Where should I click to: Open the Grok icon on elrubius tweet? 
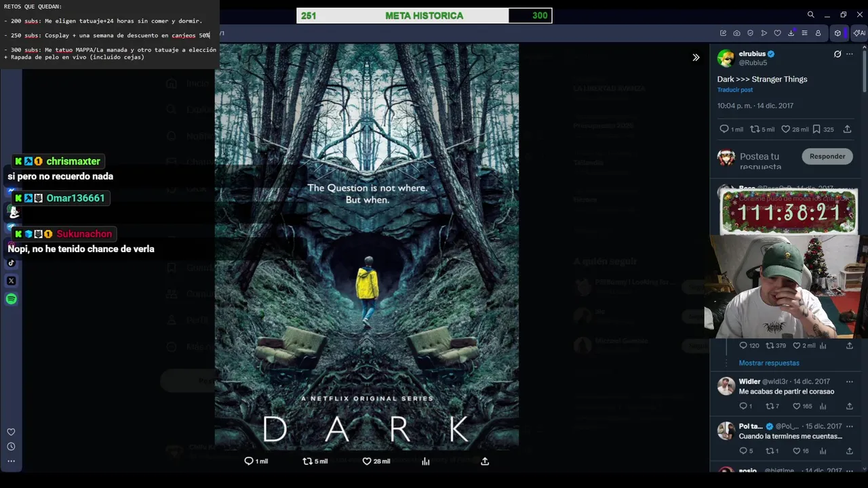837,54
